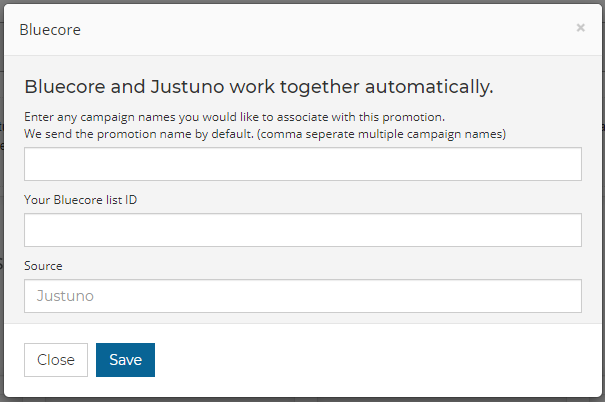Viewport: 605px width, 402px height.
Task: Click into the Bluecore list ID field
Action: pyautogui.click(x=302, y=230)
